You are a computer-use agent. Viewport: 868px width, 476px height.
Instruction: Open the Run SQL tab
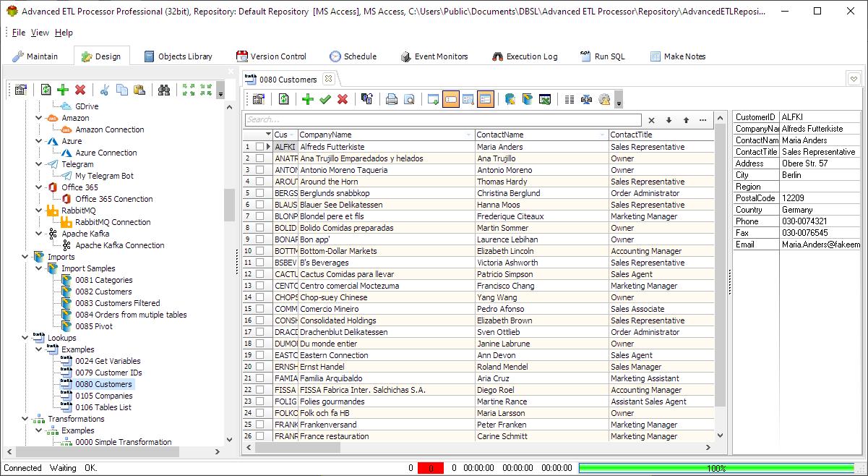tap(602, 56)
